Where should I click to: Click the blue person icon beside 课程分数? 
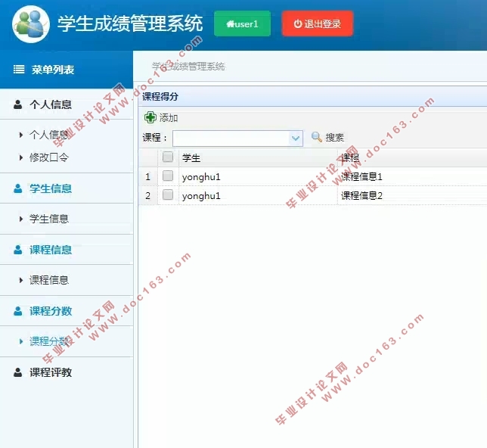tap(17, 311)
